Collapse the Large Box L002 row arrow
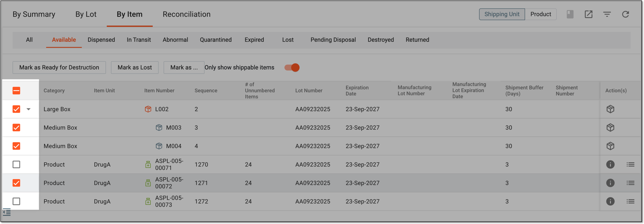644x224 pixels. (29, 109)
